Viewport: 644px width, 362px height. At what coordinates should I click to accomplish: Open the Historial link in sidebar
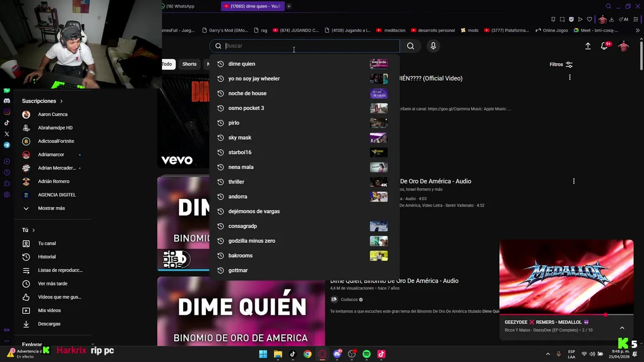pos(47,257)
